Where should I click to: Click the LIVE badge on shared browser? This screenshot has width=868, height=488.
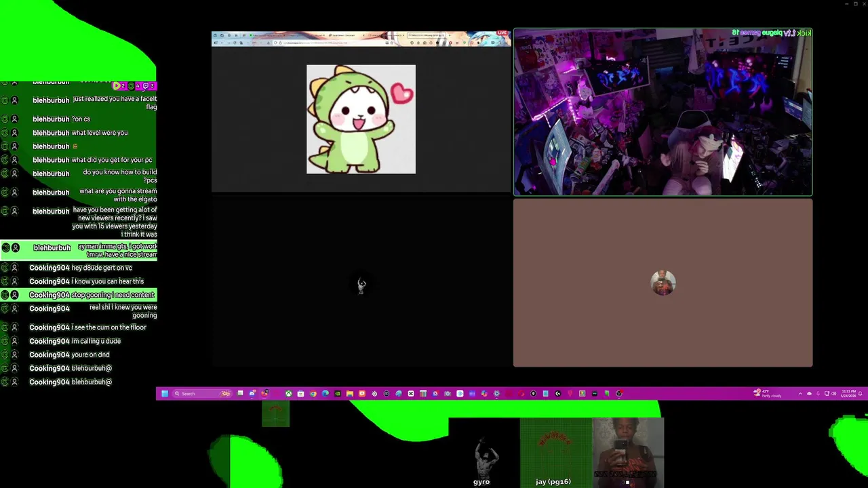502,33
